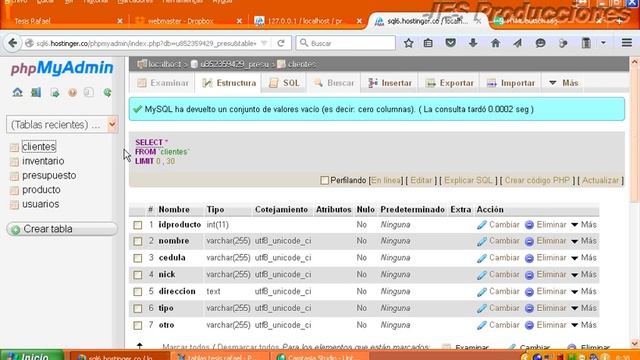Click Cambiar pencil for cedula row

point(482,258)
